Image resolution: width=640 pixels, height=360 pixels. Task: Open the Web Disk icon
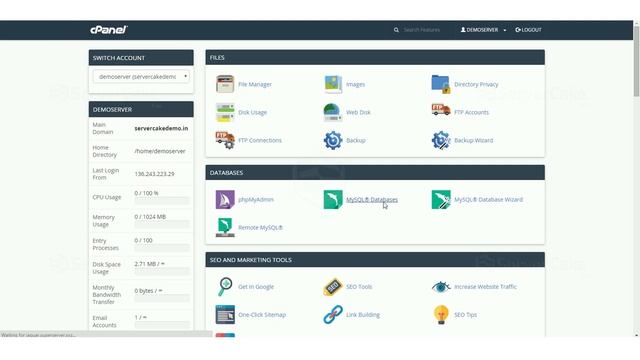coord(333,112)
